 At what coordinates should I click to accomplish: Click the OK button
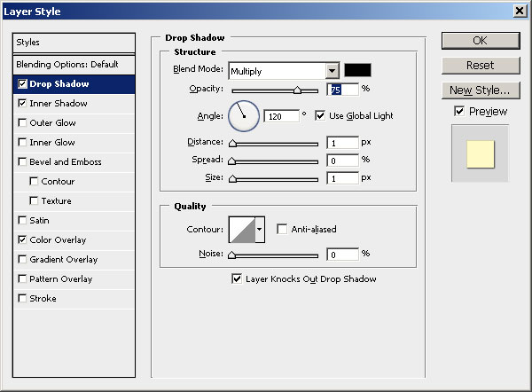point(481,41)
